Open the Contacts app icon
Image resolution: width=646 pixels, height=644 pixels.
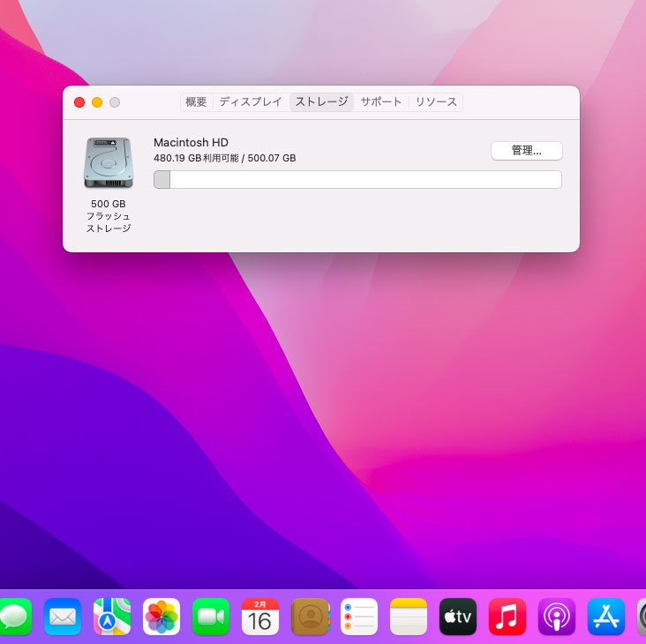pos(310,617)
